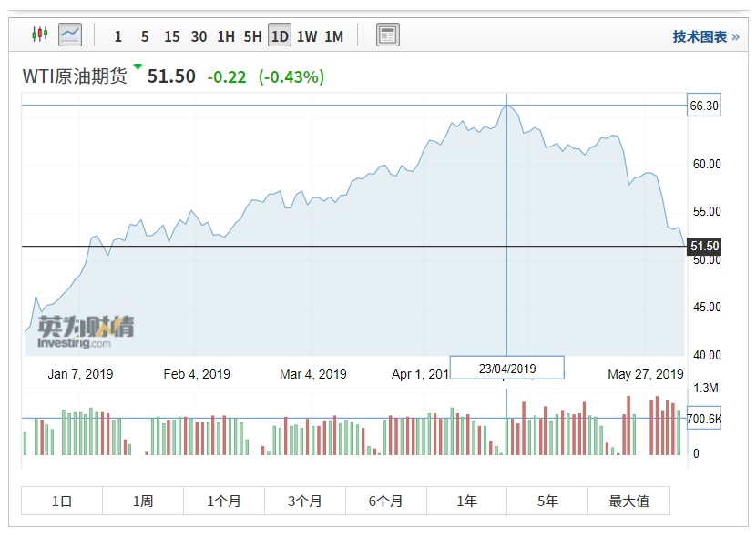Show the 1日 time range
This screenshot has height=536, width=756.
coord(62,501)
